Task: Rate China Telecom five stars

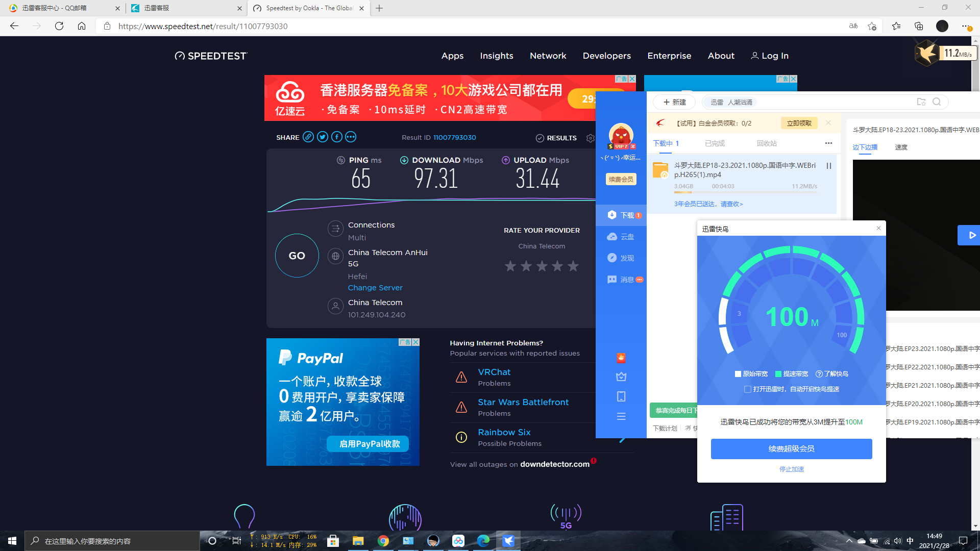Action: tap(573, 266)
